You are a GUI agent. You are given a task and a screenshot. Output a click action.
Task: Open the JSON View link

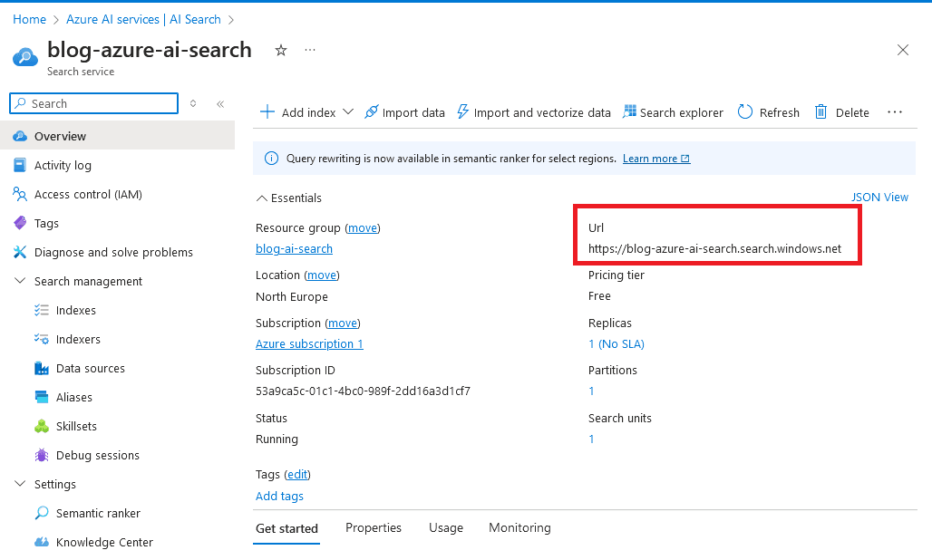pos(879,198)
